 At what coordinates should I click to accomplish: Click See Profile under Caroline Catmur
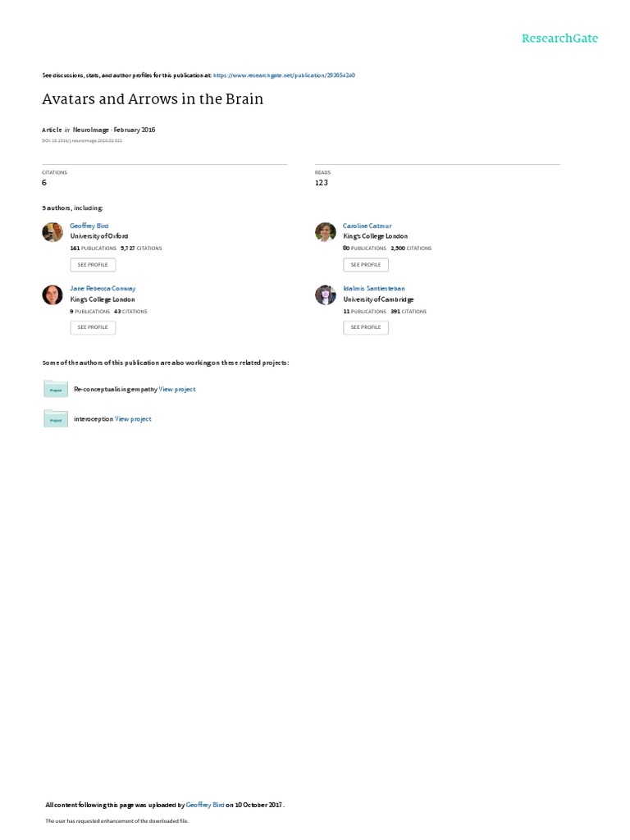[366, 265]
